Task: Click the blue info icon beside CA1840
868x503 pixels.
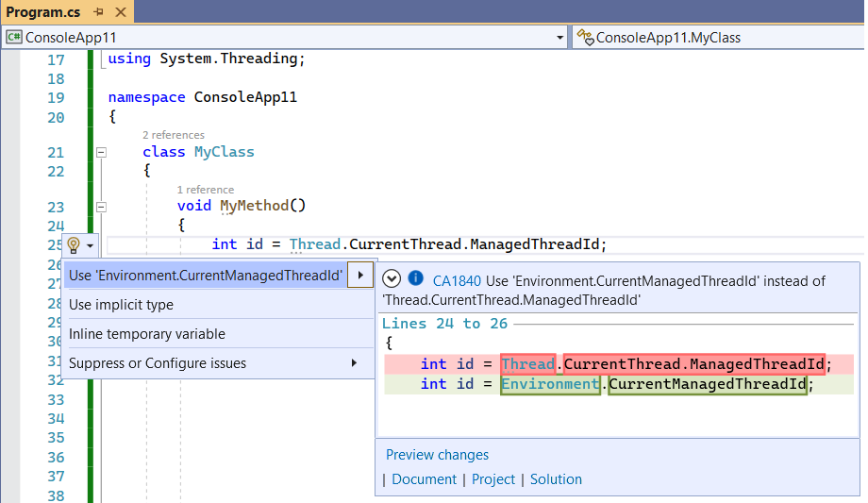Action: pyautogui.click(x=416, y=278)
